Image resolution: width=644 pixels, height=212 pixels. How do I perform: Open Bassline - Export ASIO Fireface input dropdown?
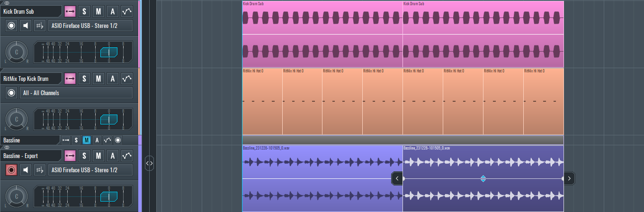click(90, 170)
